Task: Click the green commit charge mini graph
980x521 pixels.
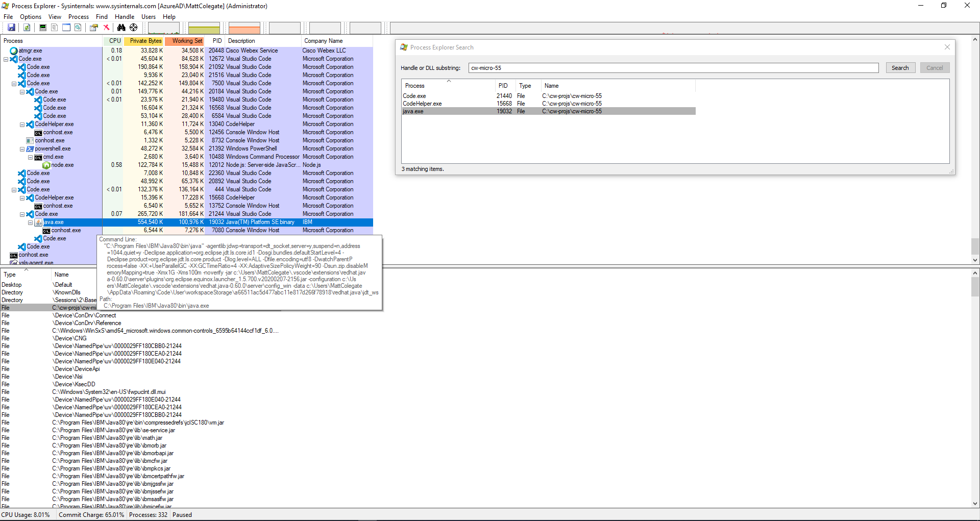Action: [204, 28]
